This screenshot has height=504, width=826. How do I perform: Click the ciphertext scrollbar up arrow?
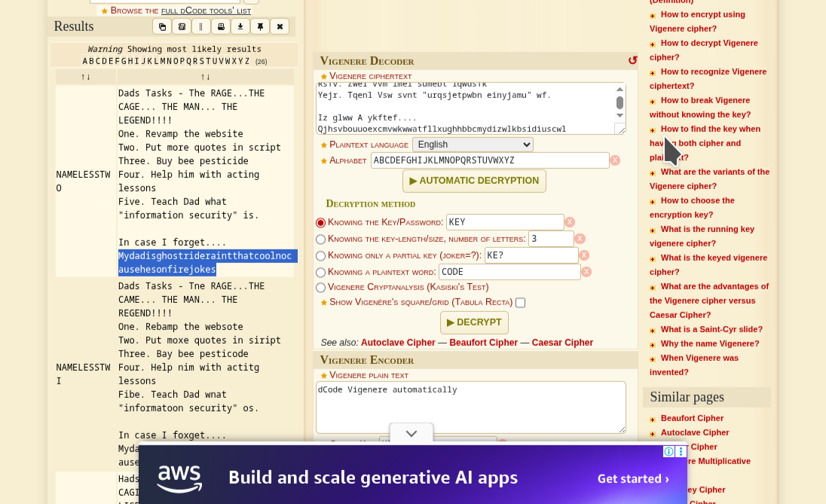(x=619, y=89)
